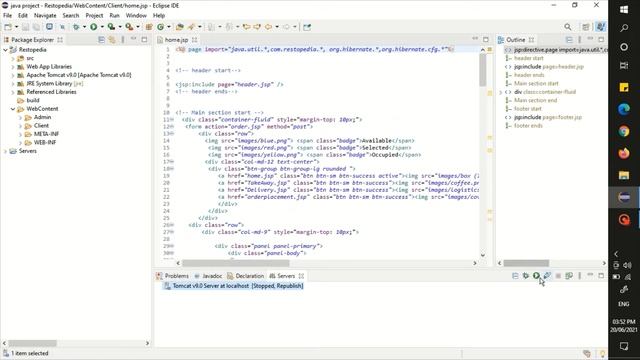
Task: Select the Java EE perspective icon
Action: [600, 27]
